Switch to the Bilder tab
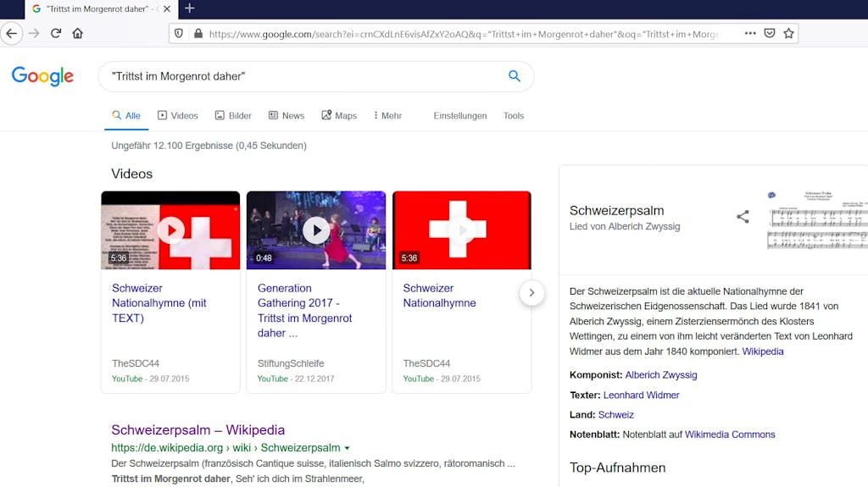868x487 pixels. [233, 116]
